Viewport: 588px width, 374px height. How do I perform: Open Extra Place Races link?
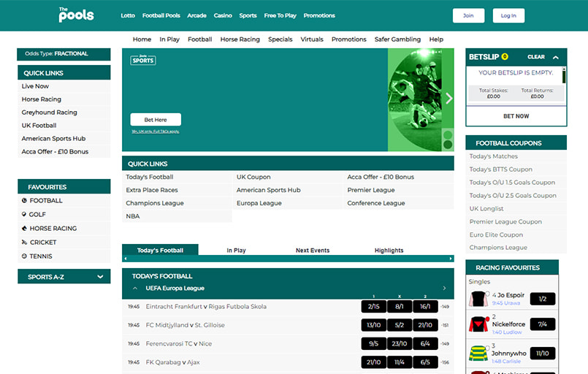tap(177, 190)
